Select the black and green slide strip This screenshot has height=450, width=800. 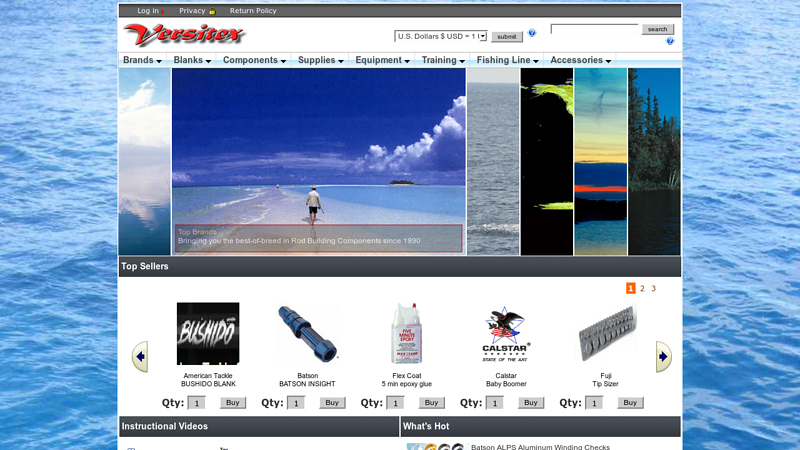[547, 162]
